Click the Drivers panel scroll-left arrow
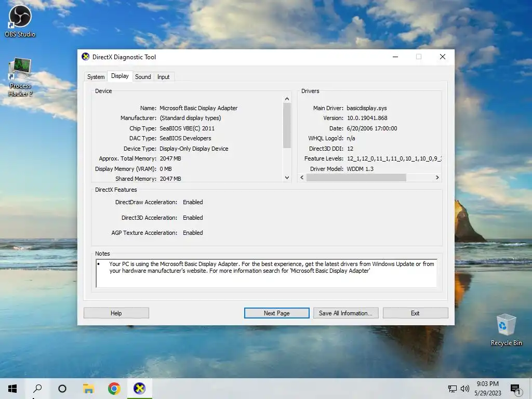 pos(302,178)
